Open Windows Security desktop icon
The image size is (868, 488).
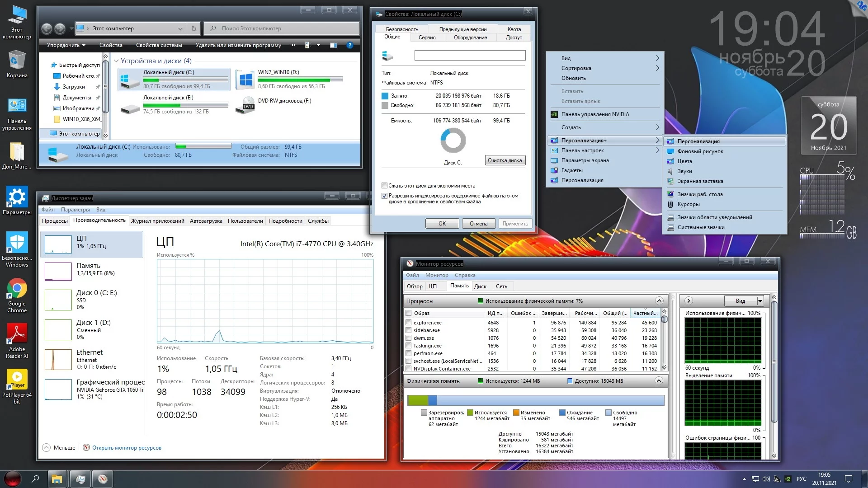pyautogui.click(x=17, y=243)
